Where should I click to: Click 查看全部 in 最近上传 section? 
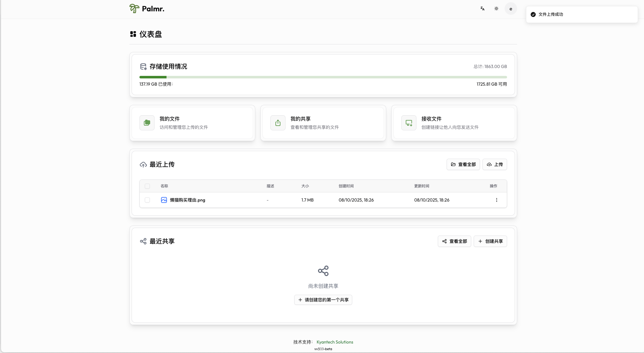click(463, 164)
